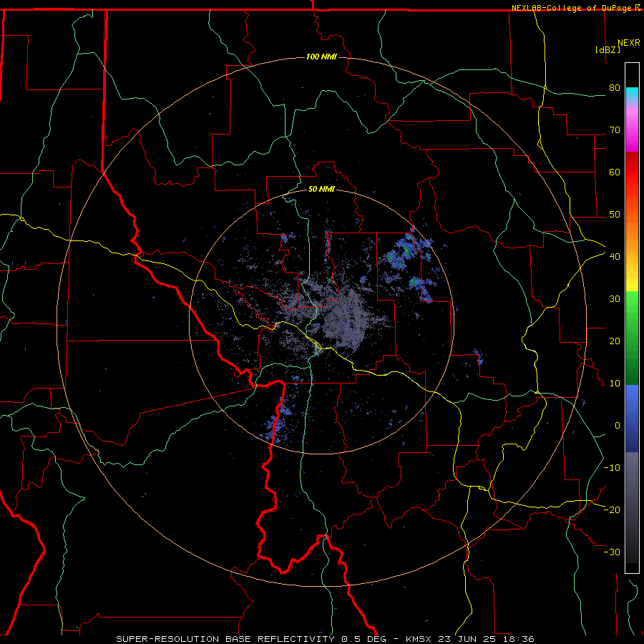Click the 0 value on the dBZ scale
Screen dimensions: 644x644
618,426
